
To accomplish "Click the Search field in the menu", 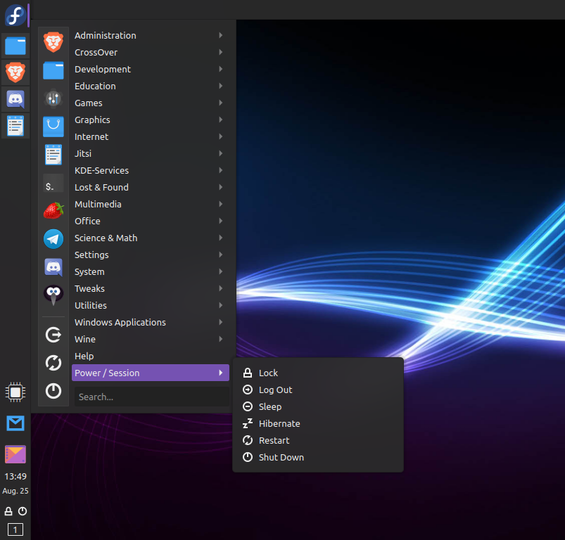I will pyautogui.click(x=152, y=397).
